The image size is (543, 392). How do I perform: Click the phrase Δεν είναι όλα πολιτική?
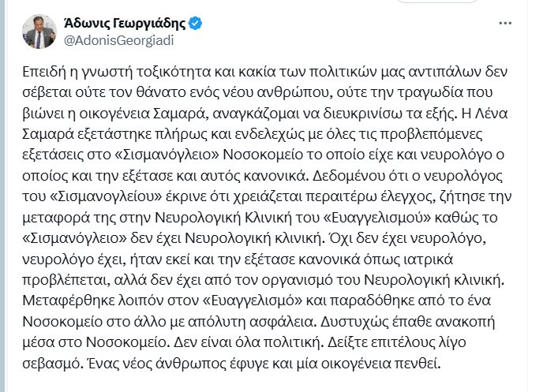247,342
